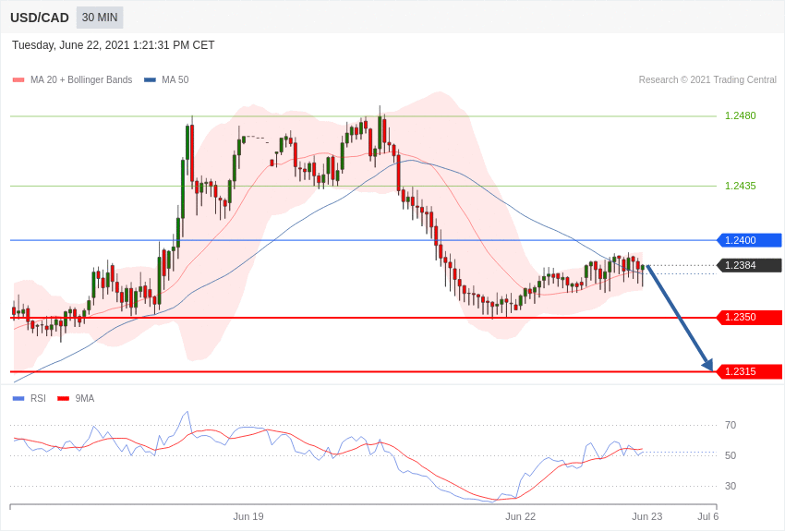Select the 1.2384 current price tag
This screenshot has width=785, height=532.
click(x=750, y=265)
